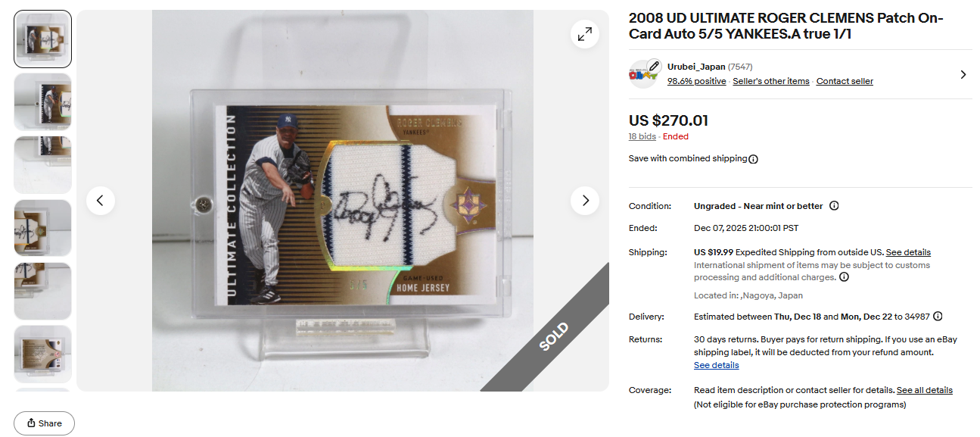Advance to next image with right arrow
Screen dimensions: 980x437
tap(585, 201)
